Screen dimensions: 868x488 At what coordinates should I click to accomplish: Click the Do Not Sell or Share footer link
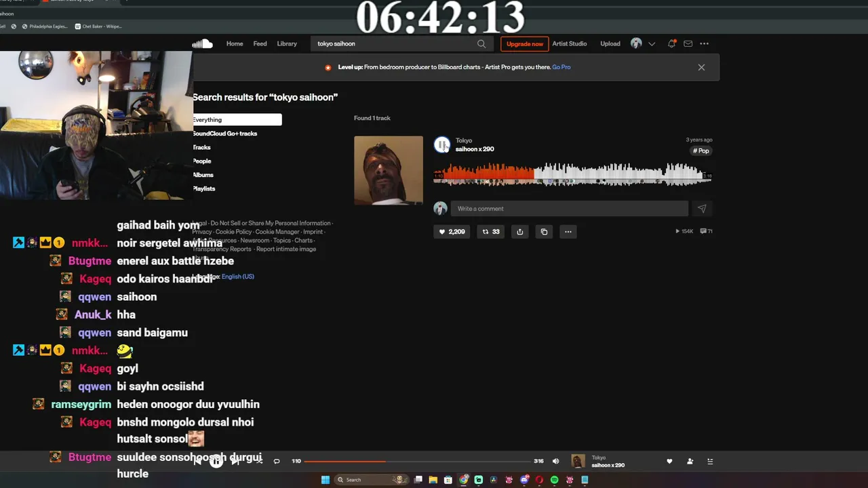click(270, 223)
